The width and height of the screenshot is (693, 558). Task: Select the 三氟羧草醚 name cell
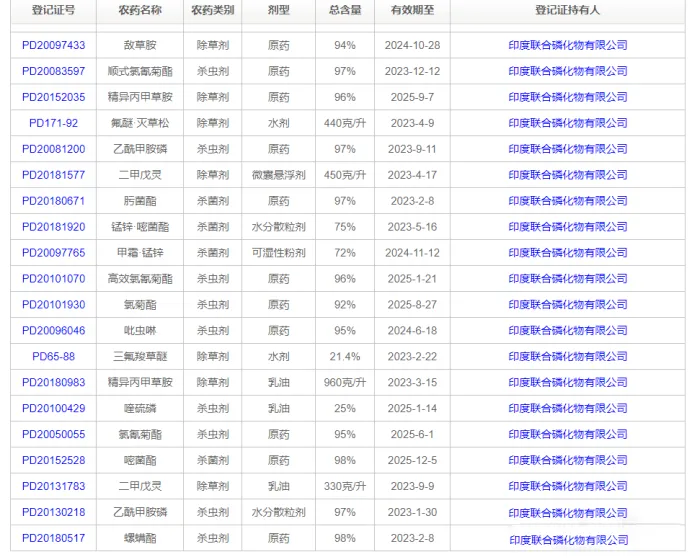(140, 357)
